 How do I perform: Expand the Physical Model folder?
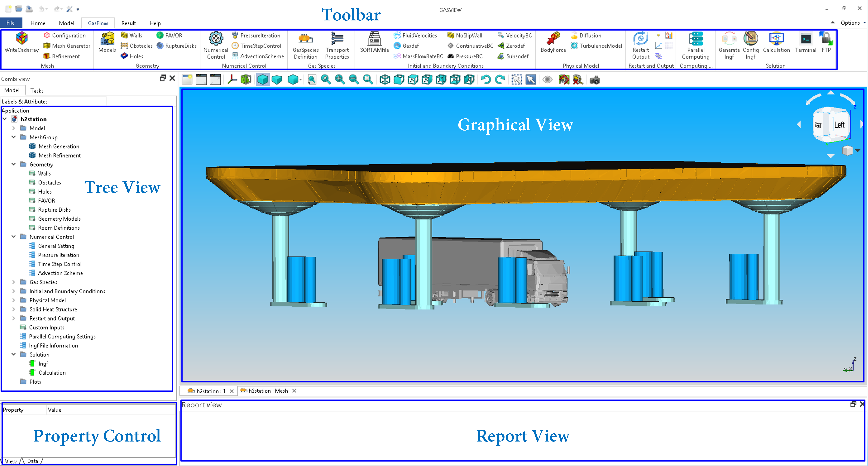(14, 300)
